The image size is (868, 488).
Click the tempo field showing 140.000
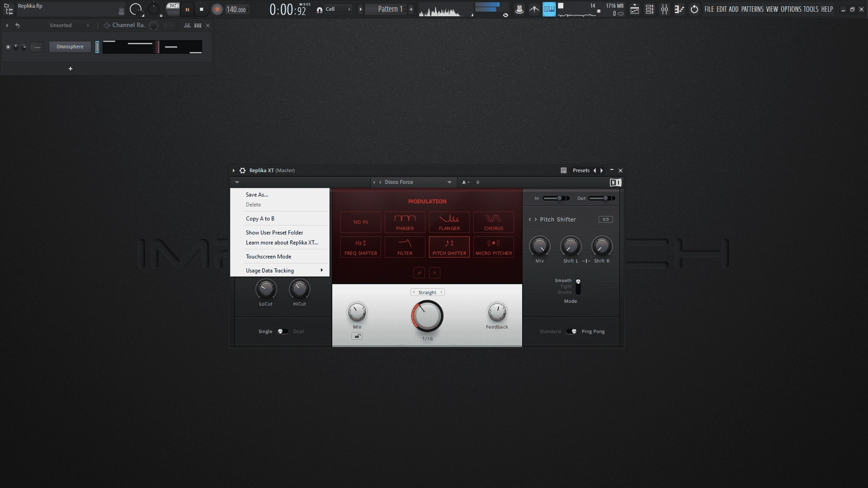coord(237,9)
